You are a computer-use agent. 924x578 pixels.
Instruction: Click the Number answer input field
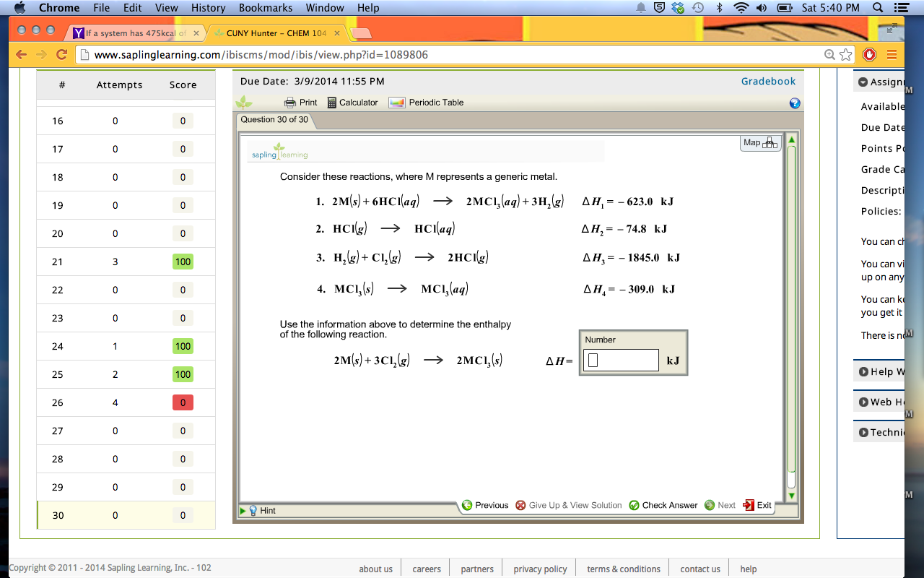tap(620, 359)
